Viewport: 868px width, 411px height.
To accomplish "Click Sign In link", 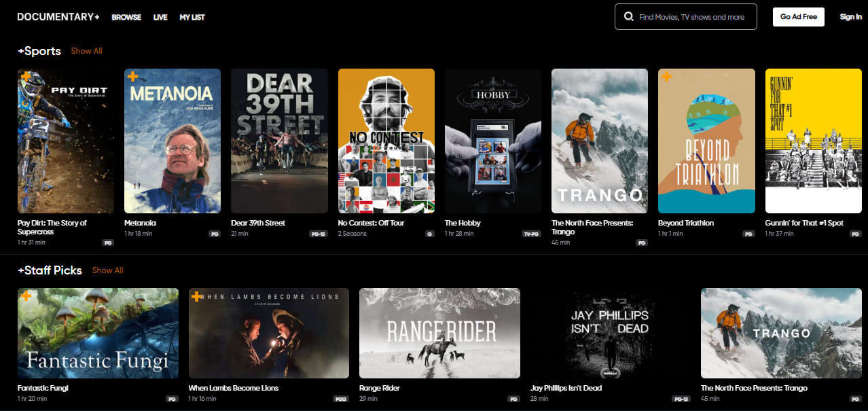I will (850, 17).
